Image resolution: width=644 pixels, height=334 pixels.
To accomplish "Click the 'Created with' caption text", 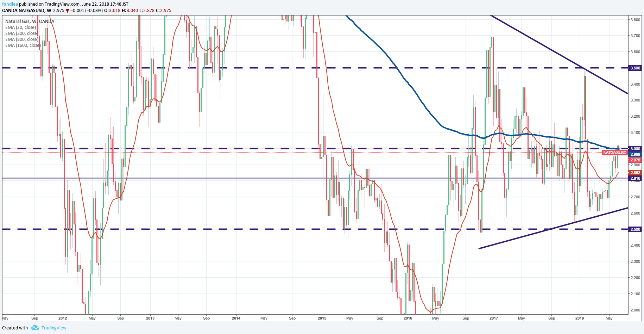I will [x=15, y=328].
